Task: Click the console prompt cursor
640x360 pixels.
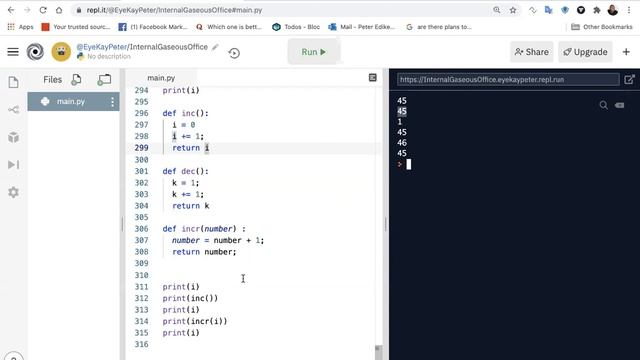Action: click(409, 164)
